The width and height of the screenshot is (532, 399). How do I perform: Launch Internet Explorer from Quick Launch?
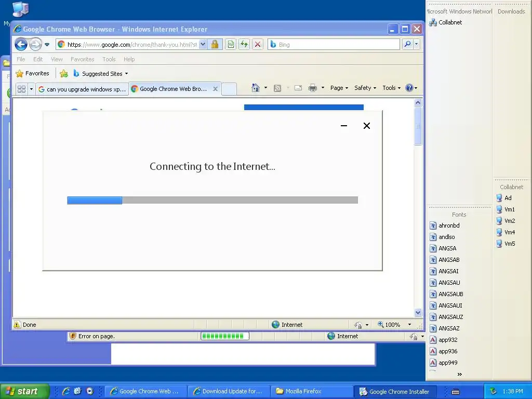(66, 391)
